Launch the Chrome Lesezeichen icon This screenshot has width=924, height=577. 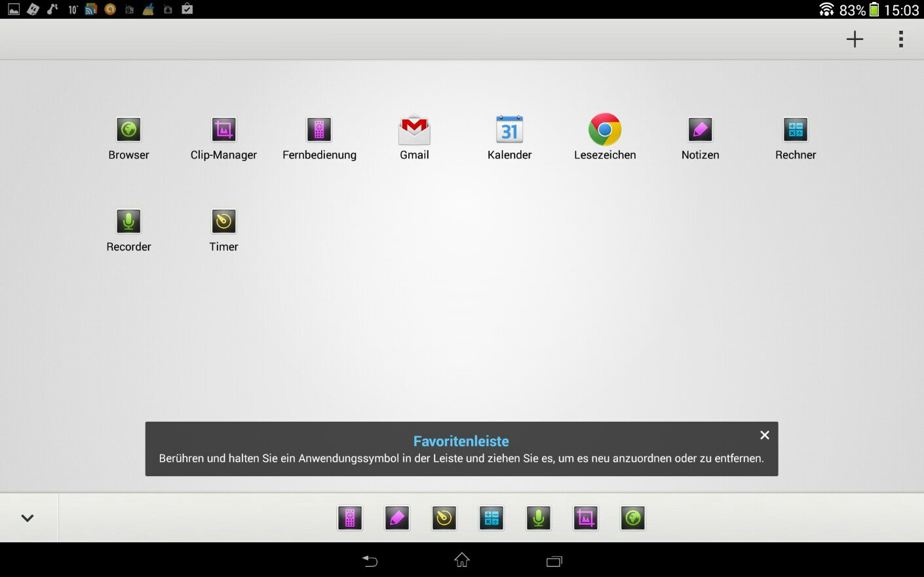[605, 130]
